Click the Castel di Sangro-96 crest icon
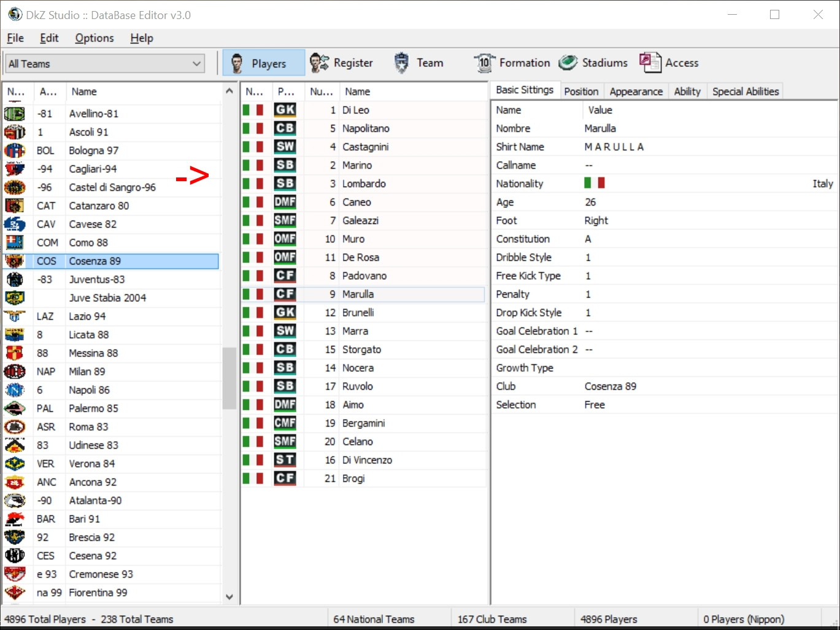This screenshot has width=840, height=630. (x=15, y=187)
